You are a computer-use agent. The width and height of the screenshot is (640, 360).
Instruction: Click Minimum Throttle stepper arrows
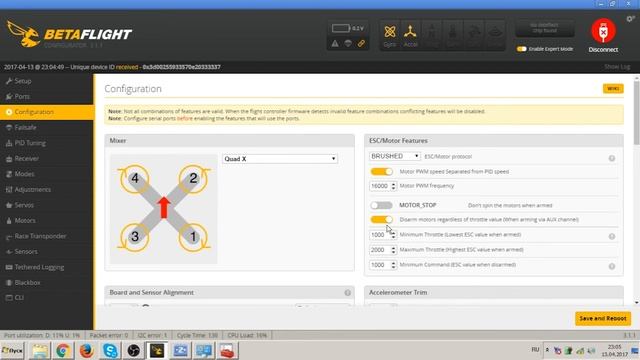[393, 235]
